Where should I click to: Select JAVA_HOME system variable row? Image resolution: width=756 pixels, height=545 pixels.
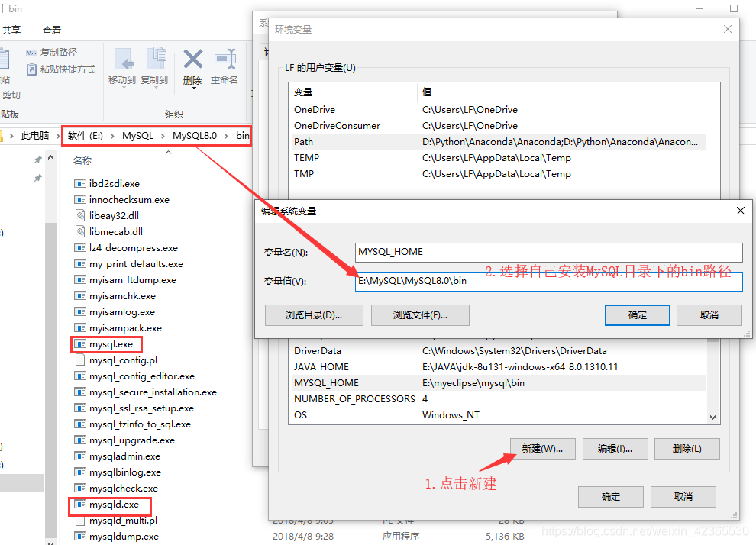pos(498,366)
